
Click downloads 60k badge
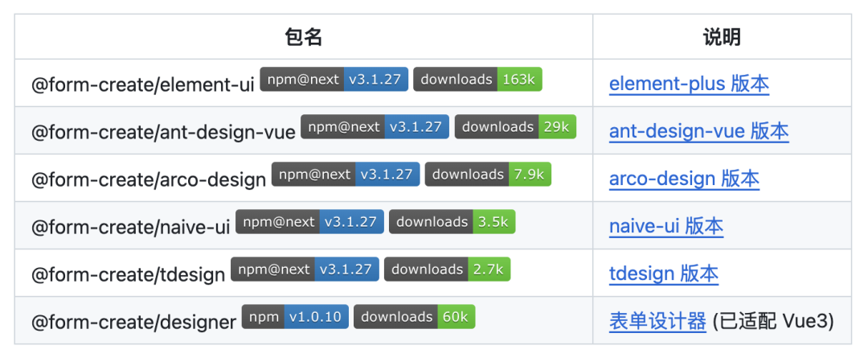(x=414, y=316)
